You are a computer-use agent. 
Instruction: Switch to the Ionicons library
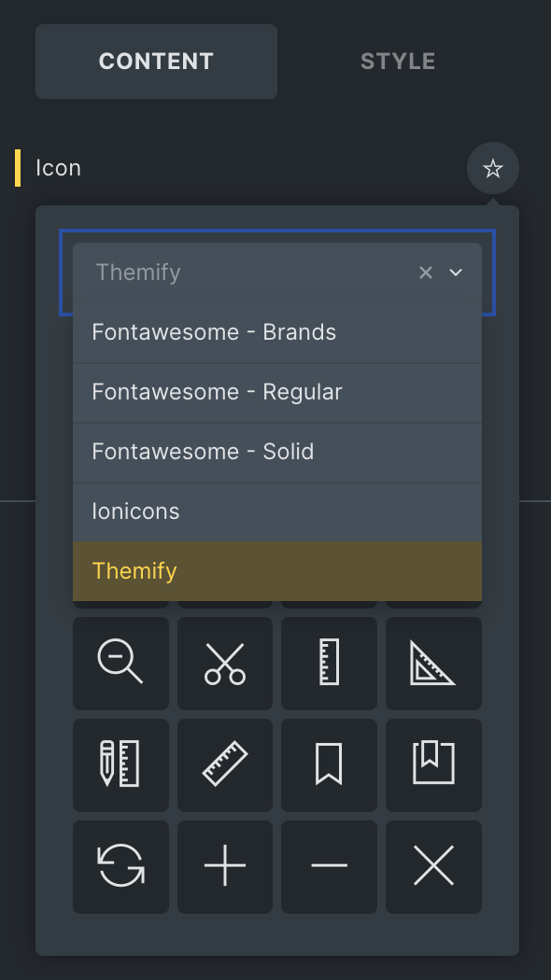(277, 511)
